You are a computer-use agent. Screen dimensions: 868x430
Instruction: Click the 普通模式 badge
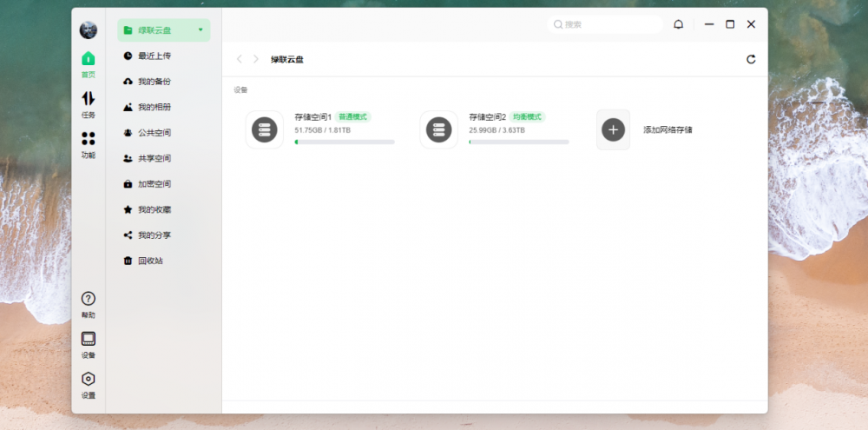352,117
